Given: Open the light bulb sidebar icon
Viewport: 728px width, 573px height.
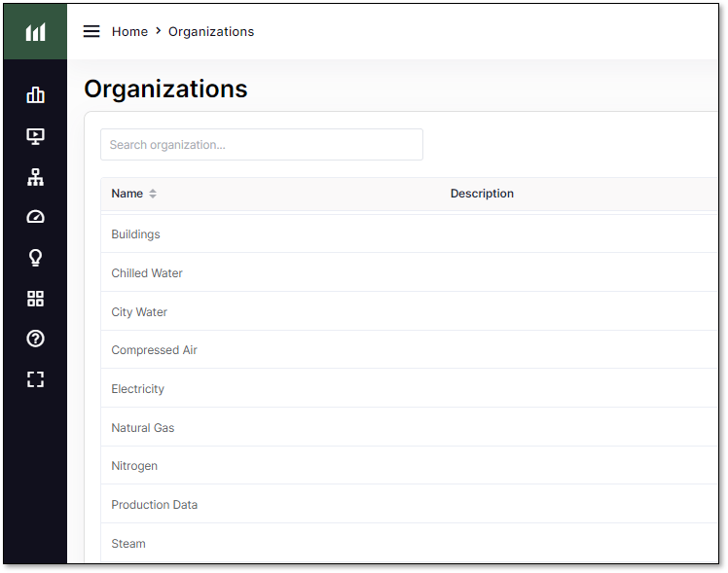Looking at the screenshot, I should [35, 258].
